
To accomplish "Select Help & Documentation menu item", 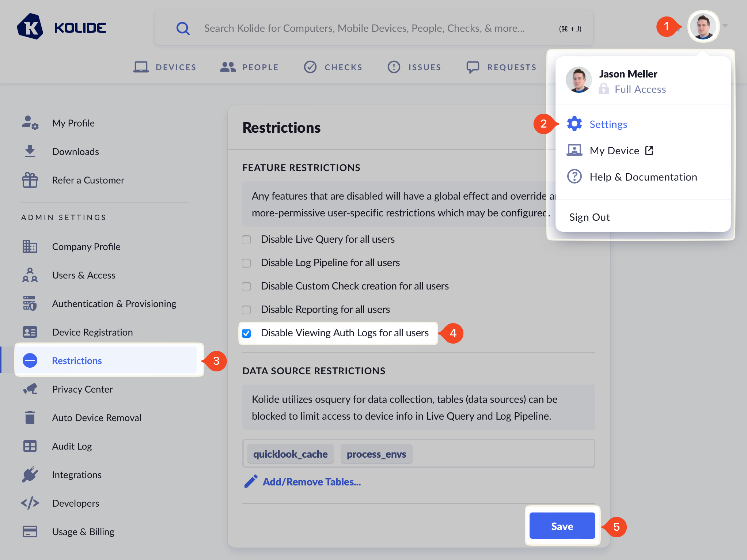I will click(643, 177).
